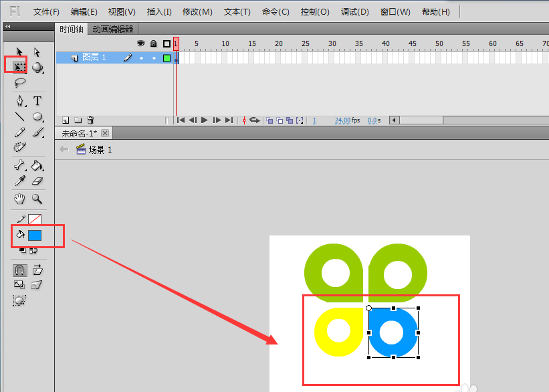549x392 pixels.
Task: Open modify markers options
Action: [x=300, y=120]
